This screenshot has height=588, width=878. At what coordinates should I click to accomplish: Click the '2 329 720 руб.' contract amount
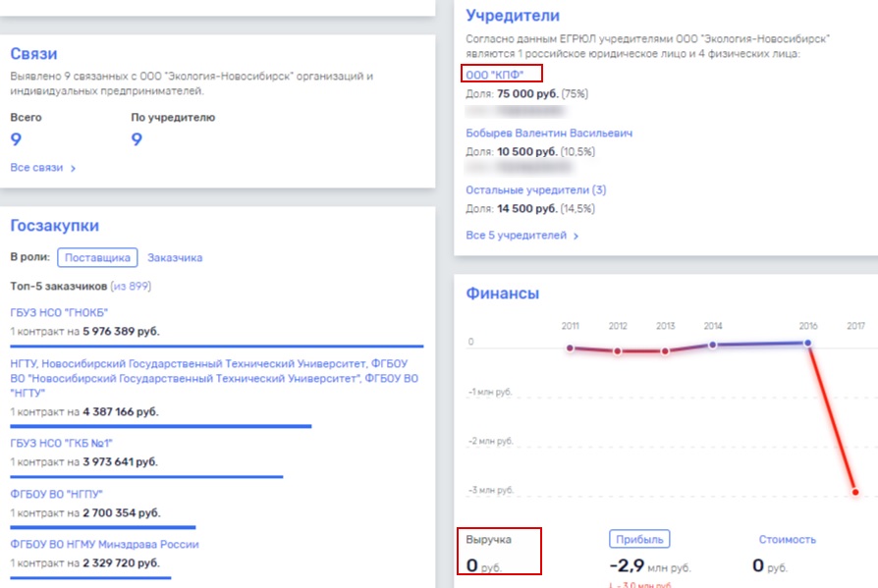121,563
